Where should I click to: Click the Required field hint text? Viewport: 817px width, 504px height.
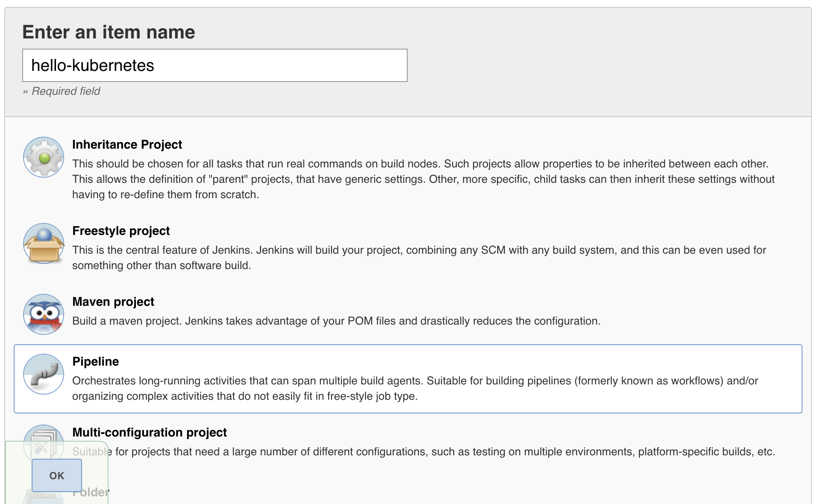point(62,91)
